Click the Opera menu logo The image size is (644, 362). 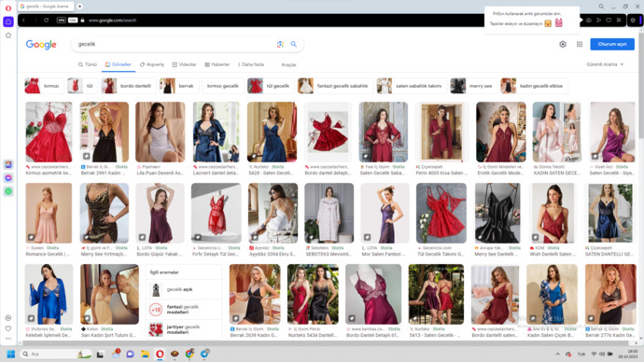point(8,7)
